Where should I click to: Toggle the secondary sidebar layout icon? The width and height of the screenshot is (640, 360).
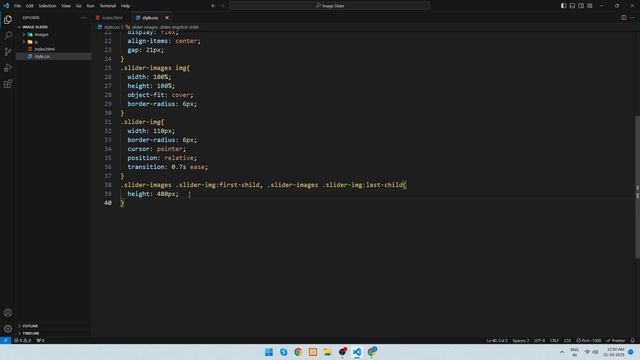tap(581, 6)
